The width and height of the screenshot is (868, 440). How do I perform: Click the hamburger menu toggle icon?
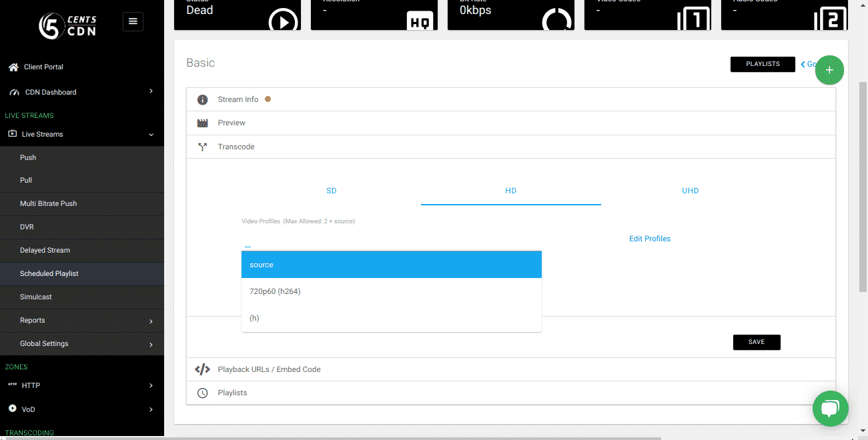(133, 22)
